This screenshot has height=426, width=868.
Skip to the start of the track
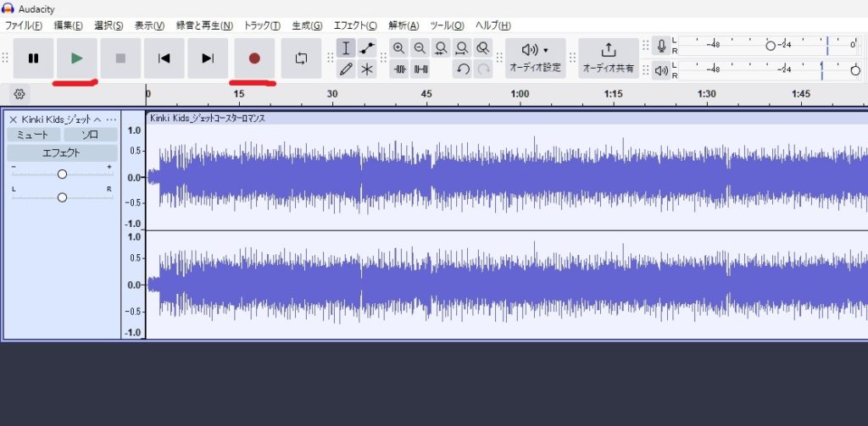coord(164,58)
